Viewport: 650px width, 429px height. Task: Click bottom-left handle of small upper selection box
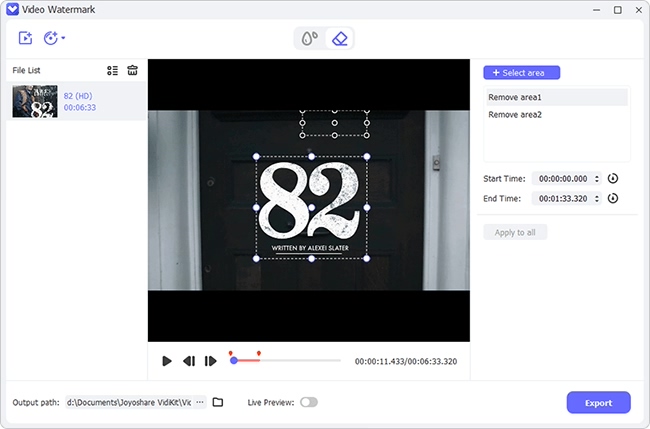point(302,135)
